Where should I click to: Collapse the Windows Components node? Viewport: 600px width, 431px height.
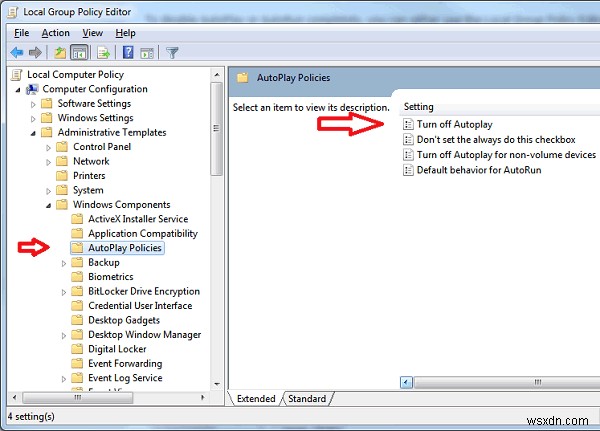[x=49, y=206]
